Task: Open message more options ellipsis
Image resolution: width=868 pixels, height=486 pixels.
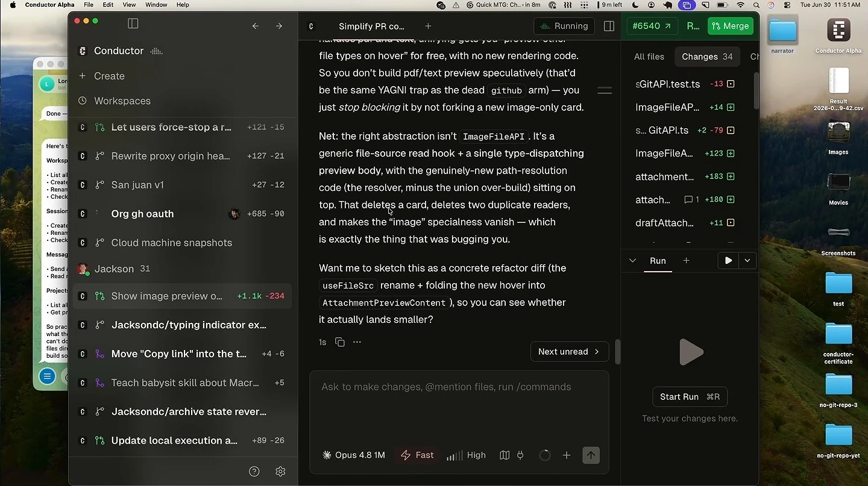Action: point(357,342)
